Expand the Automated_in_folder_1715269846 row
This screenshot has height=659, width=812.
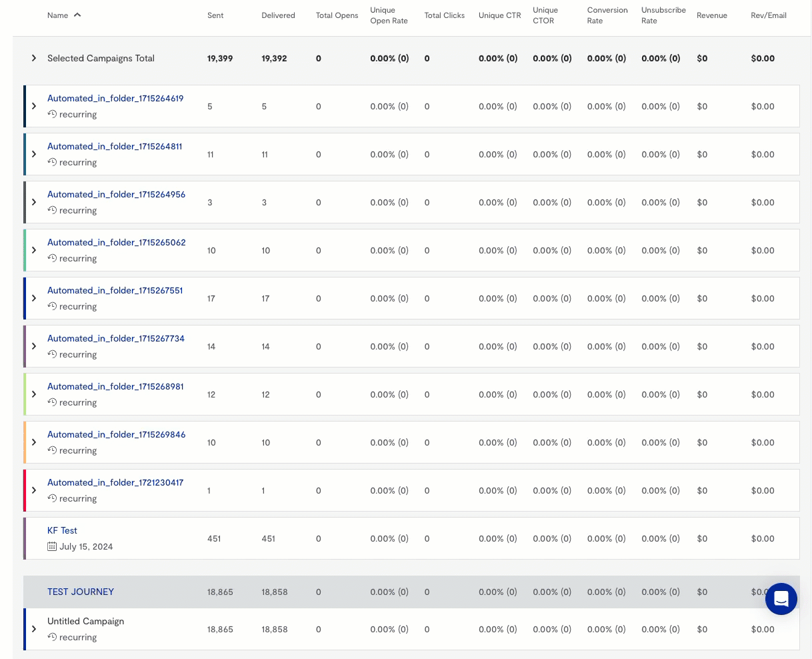click(x=34, y=442)
